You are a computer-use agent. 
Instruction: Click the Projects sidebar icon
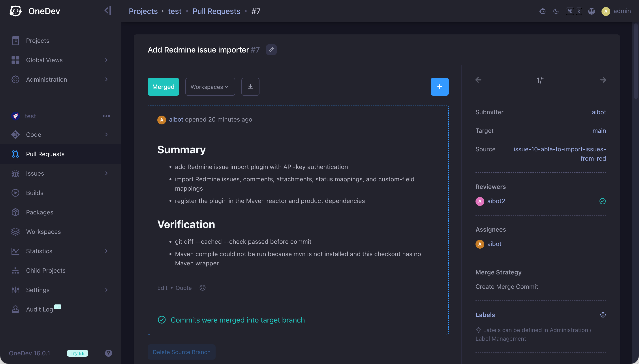click(15, 41)
